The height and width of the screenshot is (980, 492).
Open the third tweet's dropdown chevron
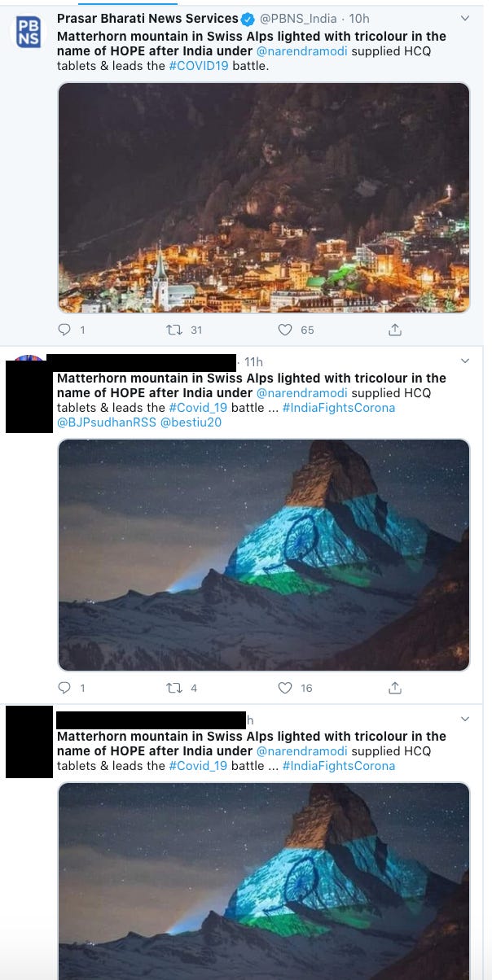[x=465, y=720]
